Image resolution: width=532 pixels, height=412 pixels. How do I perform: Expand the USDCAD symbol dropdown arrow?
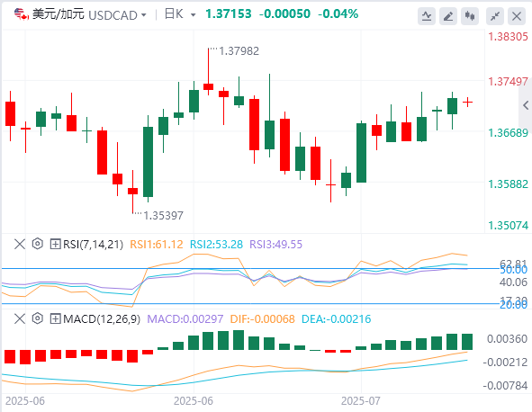143,15
